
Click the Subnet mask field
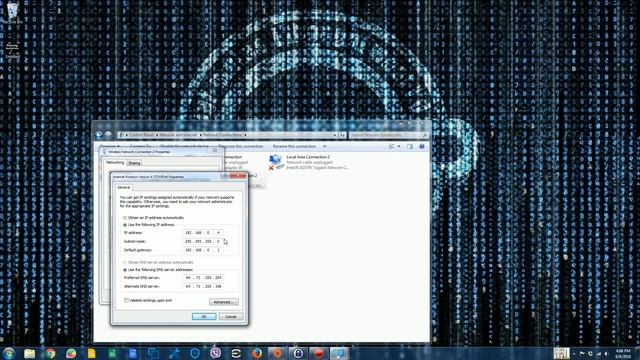click(202, 241)
